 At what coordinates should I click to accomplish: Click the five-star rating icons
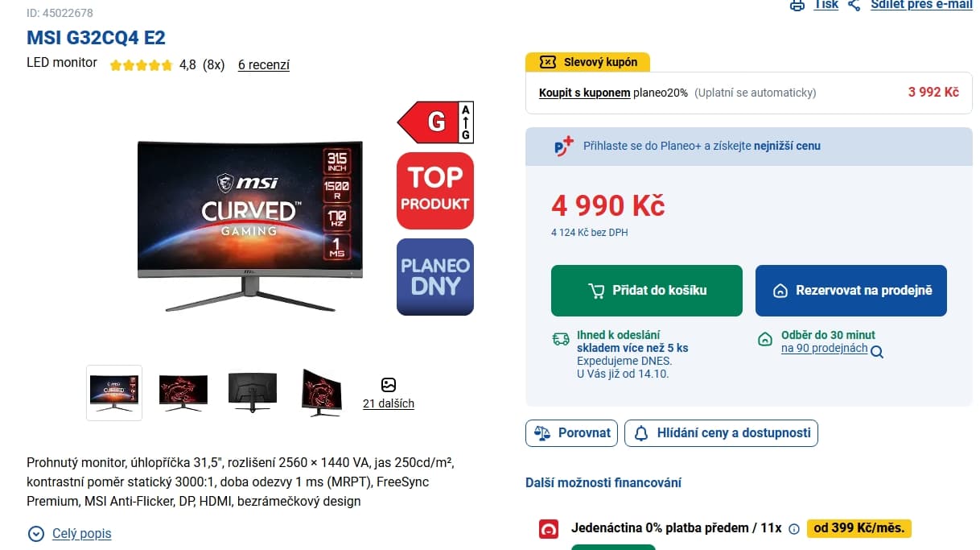[x=141, y=65]
